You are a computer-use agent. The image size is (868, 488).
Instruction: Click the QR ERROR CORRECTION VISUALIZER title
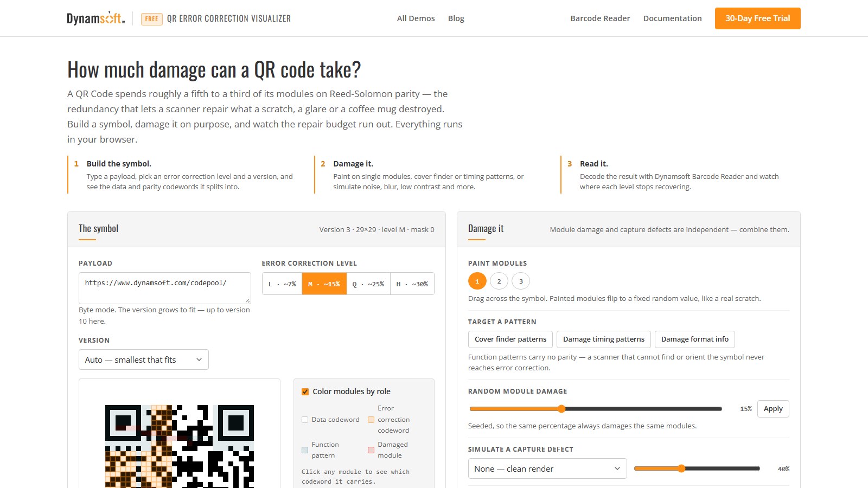pos(229,18)
